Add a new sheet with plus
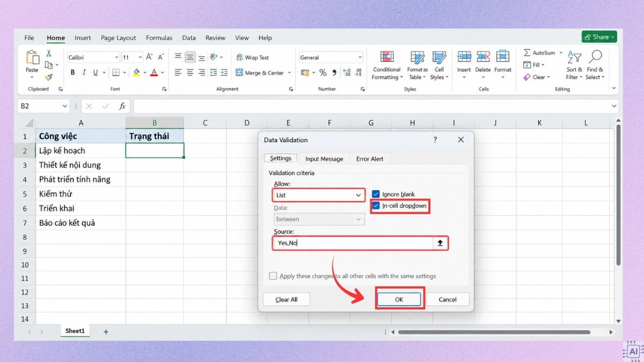The image size is (644, 362). (x=106, y=332)
